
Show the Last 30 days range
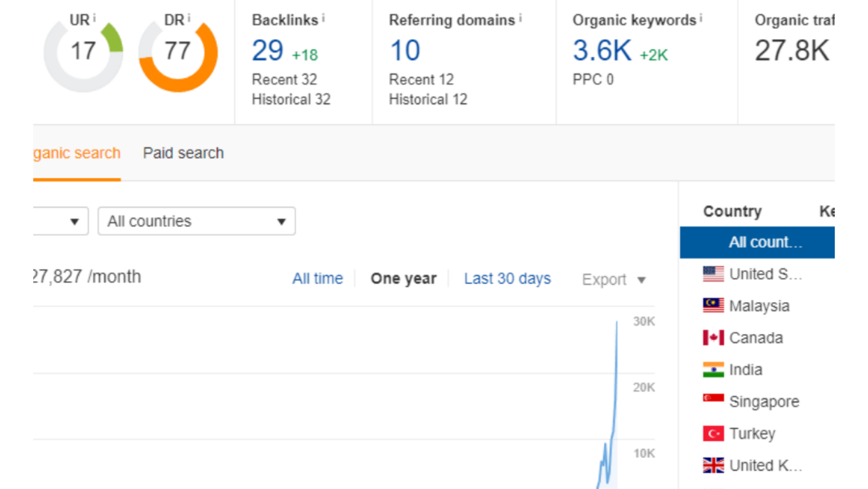click(x=507, y=278)
